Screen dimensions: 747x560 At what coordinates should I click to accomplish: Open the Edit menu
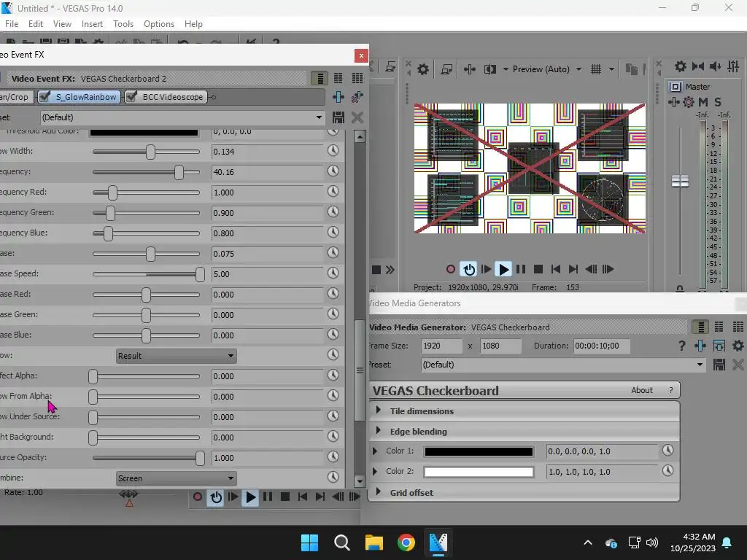pyautogui.click(x=36, y=24)
